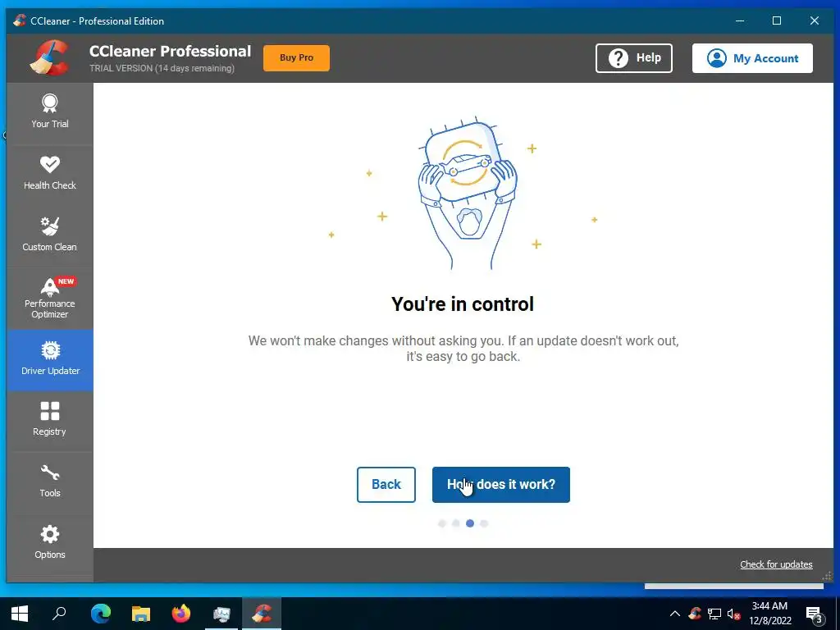The width and height of the screenshot is (840, 630).
Task: Click the How does it work? button
Action: (x=501, y=484)
